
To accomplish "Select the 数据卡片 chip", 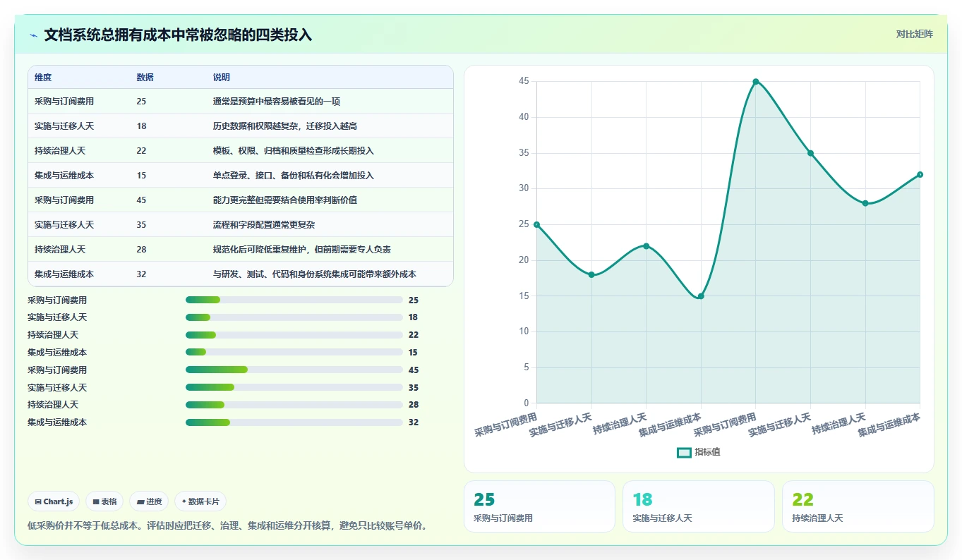I will [200, 501].
